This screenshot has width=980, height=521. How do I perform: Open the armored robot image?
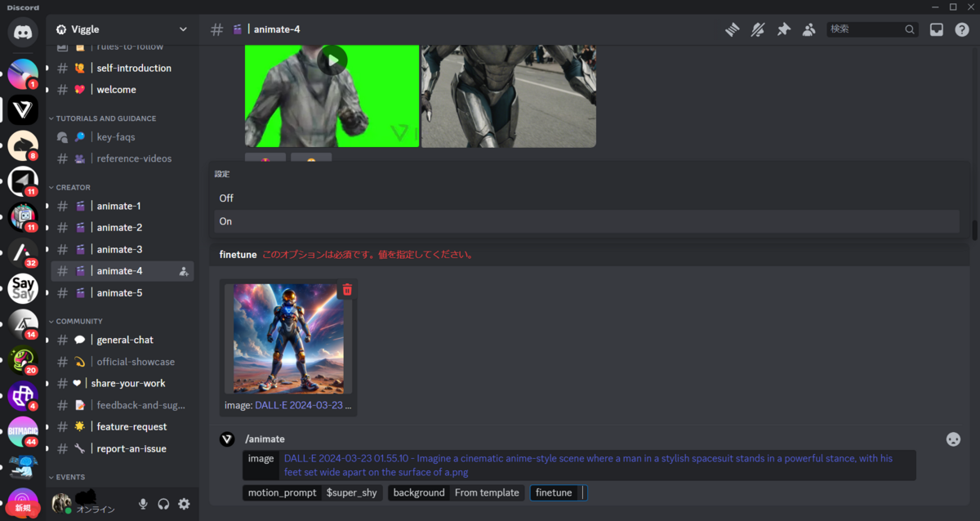pyautogui.click(x=509, y=96)
